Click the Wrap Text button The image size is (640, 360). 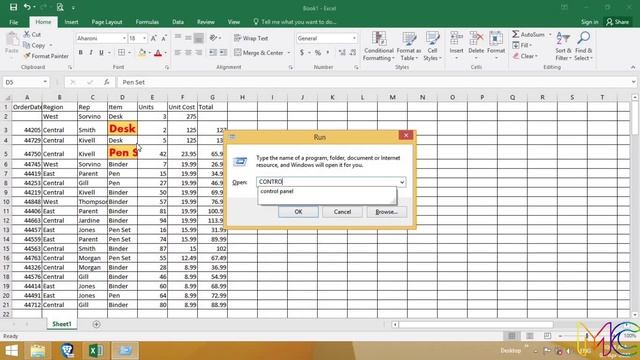click(x=251, y=38)
